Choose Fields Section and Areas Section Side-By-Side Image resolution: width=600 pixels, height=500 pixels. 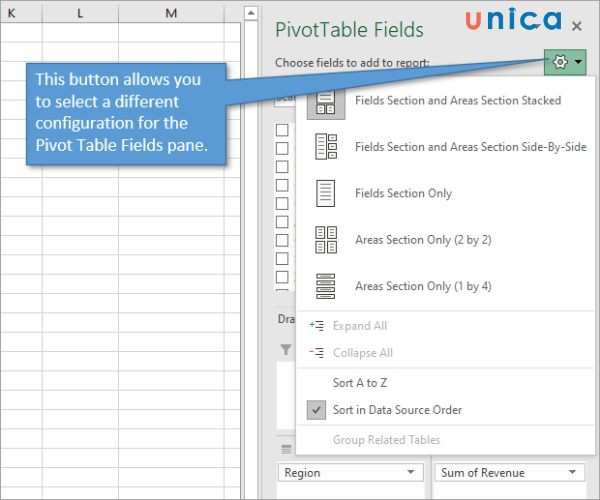471,147
